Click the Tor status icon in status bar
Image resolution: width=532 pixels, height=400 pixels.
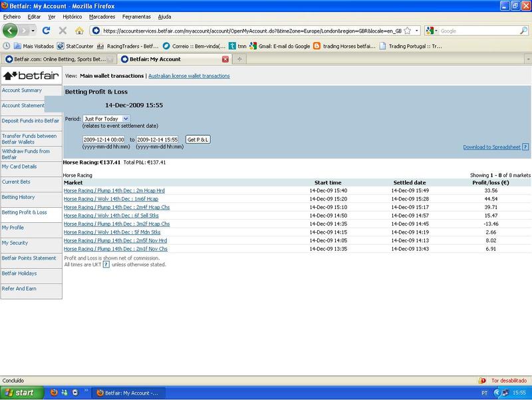click(482, 381)
